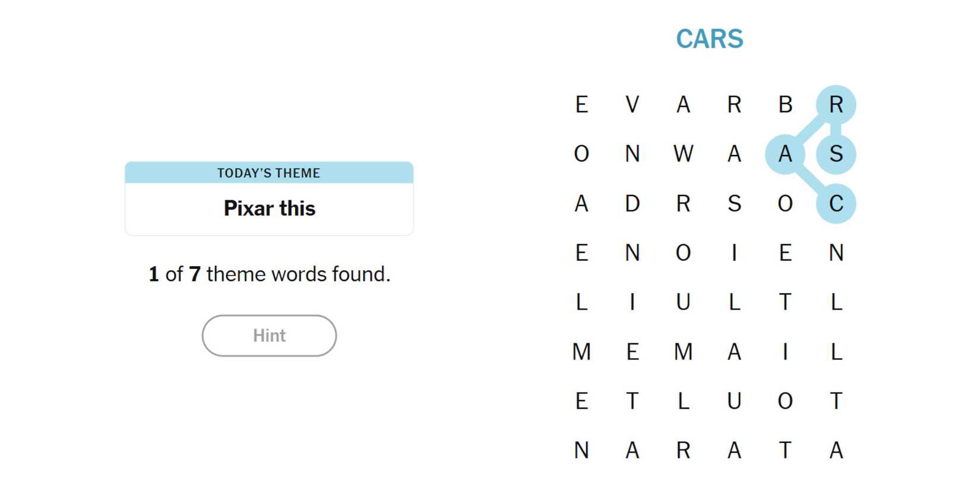Click the "Pixar this" theme text

tap(269, 208)
